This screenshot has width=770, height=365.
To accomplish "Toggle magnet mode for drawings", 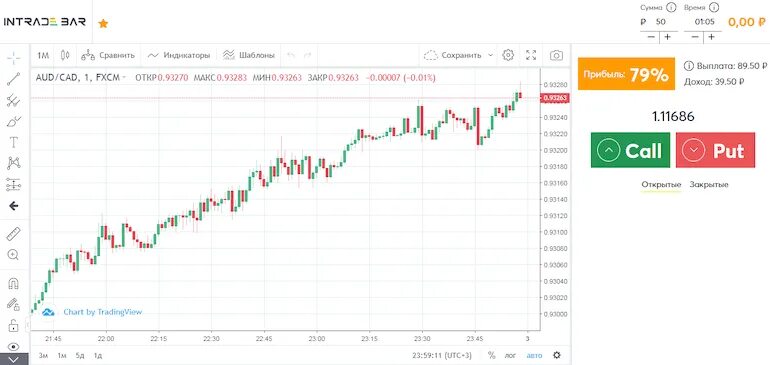I will tap(14, 283).
